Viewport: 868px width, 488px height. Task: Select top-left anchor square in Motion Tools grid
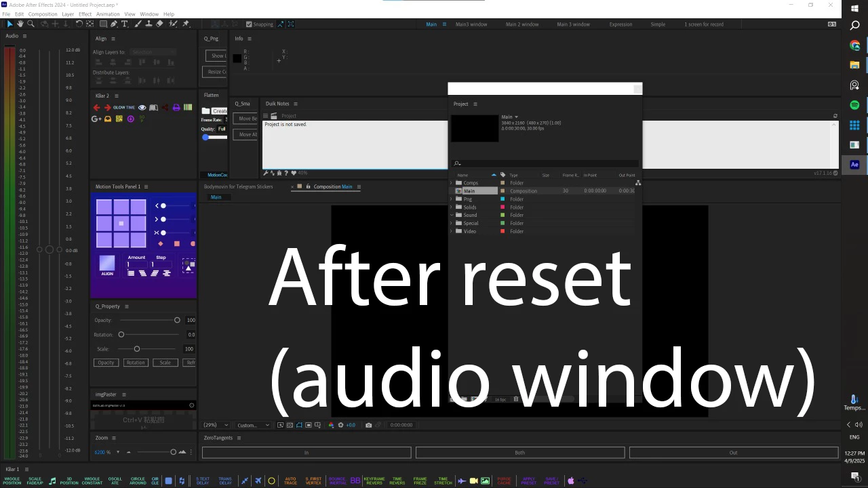(x=104, y=207)
